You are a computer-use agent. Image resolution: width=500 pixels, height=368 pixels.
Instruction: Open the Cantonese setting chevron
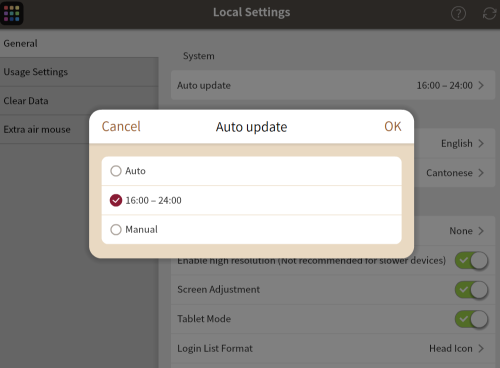pyautogui.click(x=481, y=173)
